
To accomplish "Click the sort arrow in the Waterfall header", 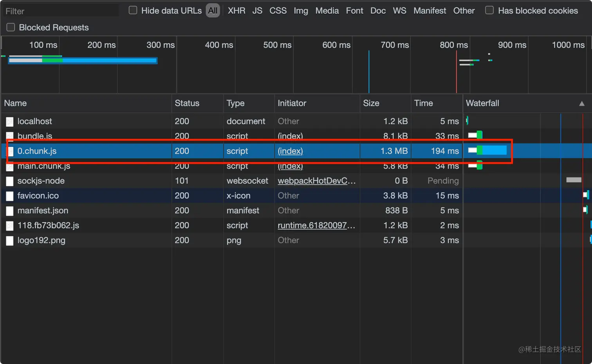I will (582, 104).
